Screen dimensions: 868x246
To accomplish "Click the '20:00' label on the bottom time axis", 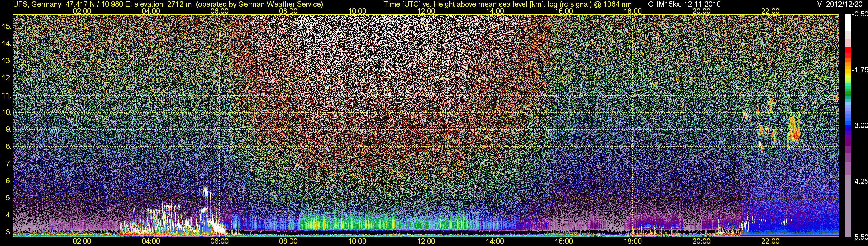I will point(702,241).
